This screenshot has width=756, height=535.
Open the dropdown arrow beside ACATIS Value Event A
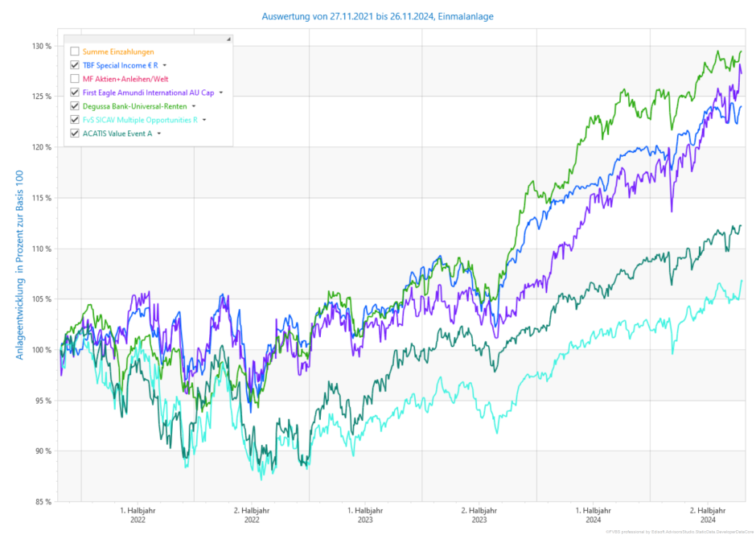point(159,134)
